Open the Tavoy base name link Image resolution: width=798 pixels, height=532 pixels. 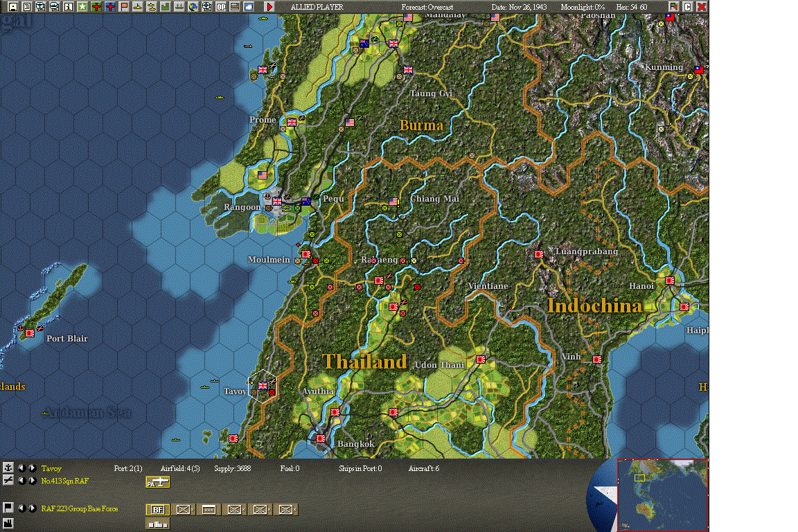point(51,468)
